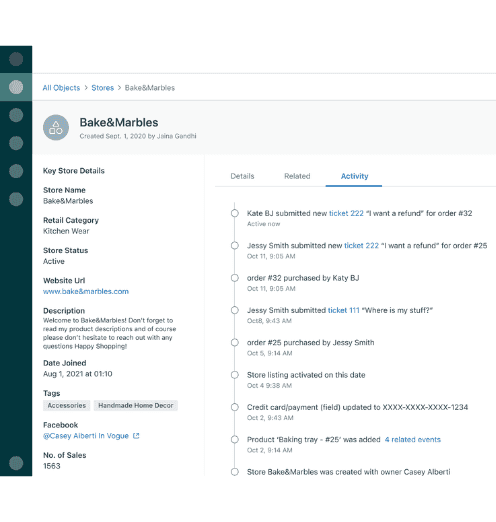496x522 pixels.
Task: Switch to the Related tab
Action: 297,176
